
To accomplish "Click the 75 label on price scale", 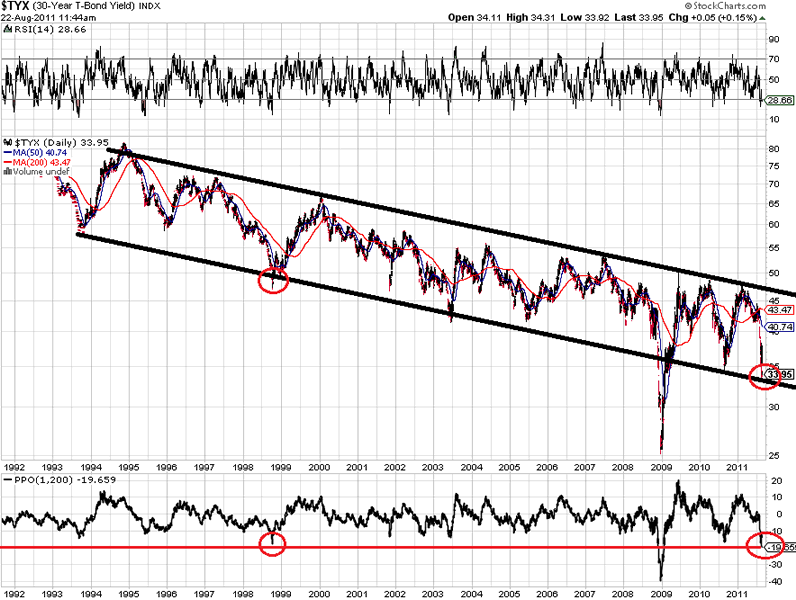I will [774, 166].
